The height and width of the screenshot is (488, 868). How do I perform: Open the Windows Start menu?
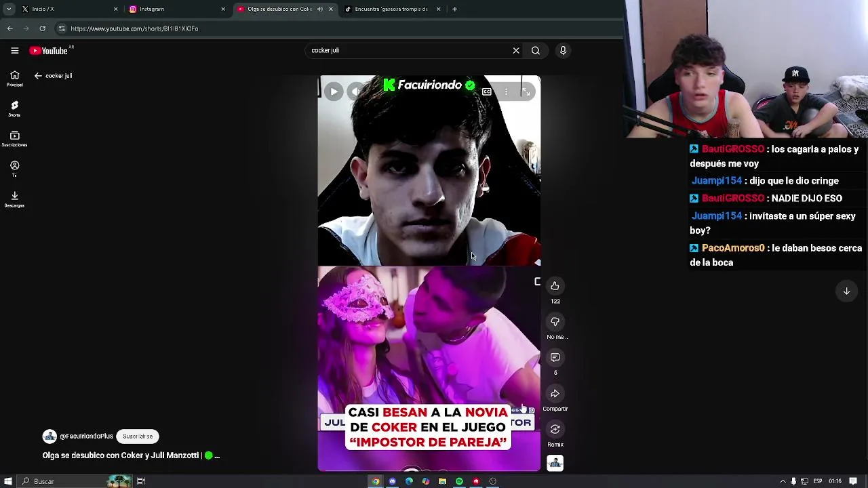point(8,481)
